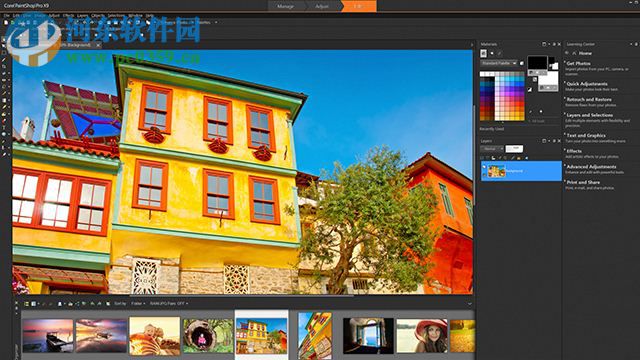
Task: Click the Learning Center back arrow
Action: (x=567, y=53)
